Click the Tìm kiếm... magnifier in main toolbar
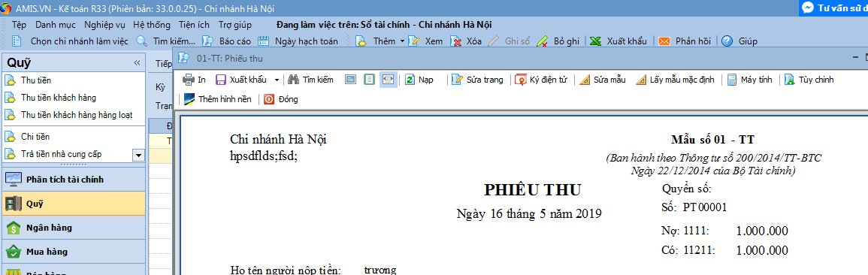This screenshot has height=275, width=868. tap(142, 41)
